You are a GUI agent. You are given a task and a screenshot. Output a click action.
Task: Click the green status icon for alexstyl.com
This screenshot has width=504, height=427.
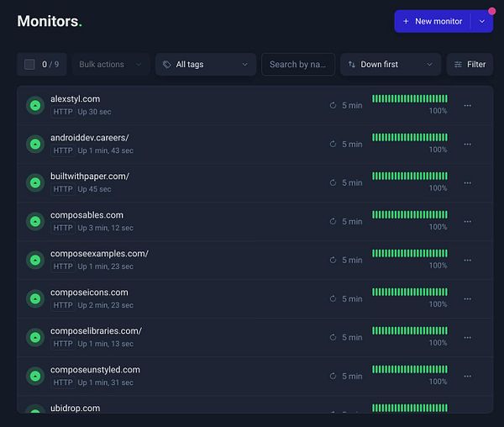coord(35,105)
